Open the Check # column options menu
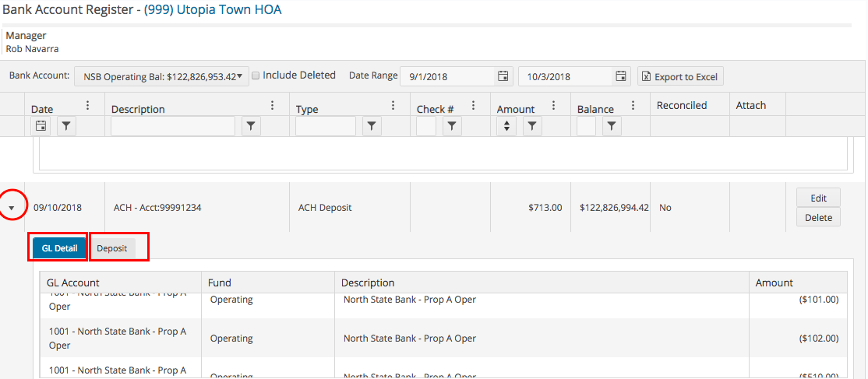This screenshot has height=379, width=868. pyautogui.click(x=473, y=106)
